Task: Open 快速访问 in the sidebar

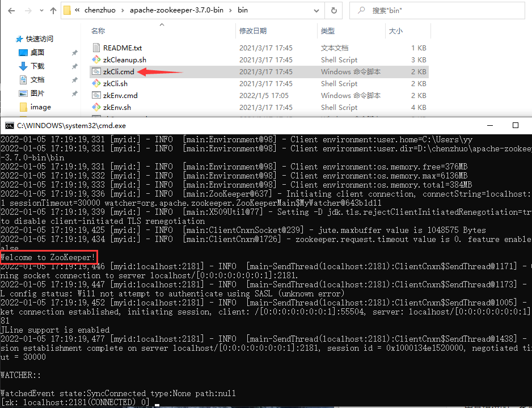Action: (39, 39)
